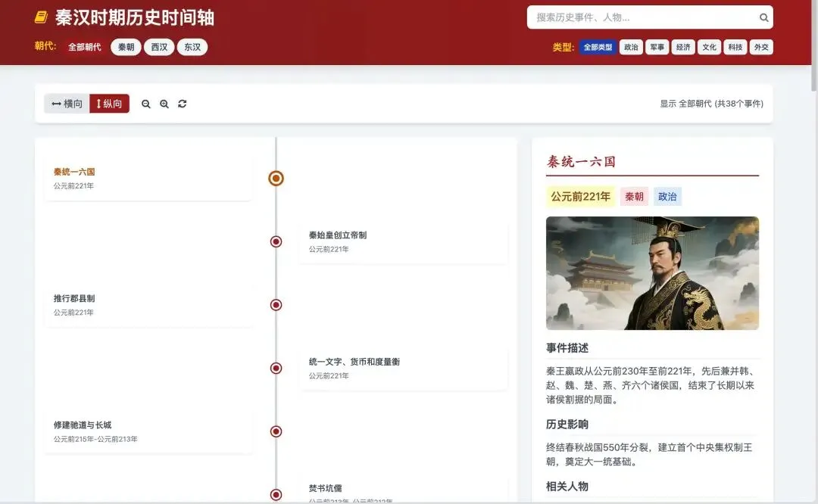Click the timeline marker for 秦统一六国
The width and height of the screenshot is (818, 504).
(x=276, y=179)
